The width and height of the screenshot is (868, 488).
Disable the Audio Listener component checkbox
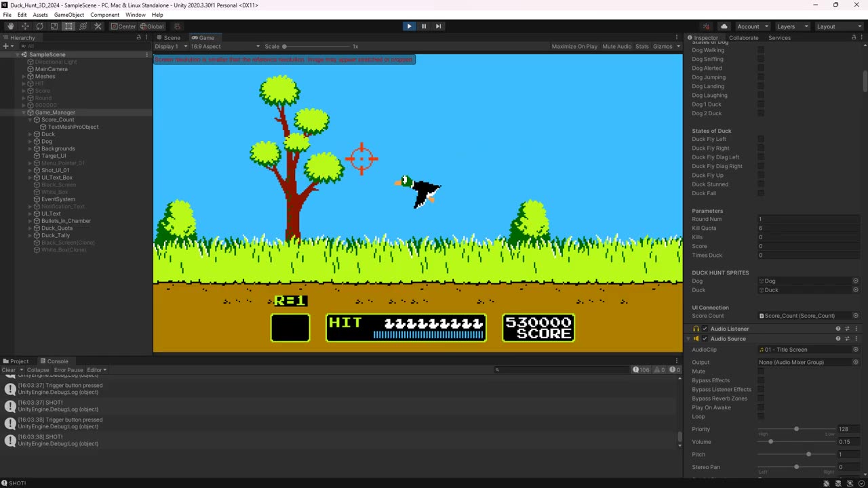coord(705,329)
